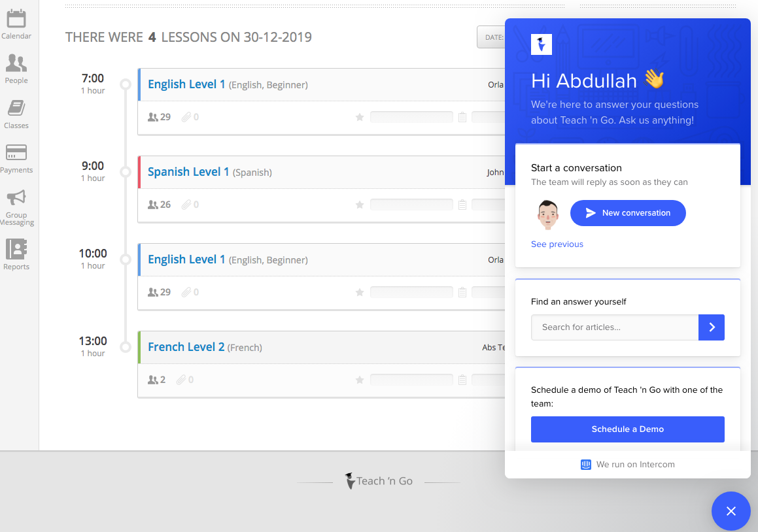Start a New conversation in the chat widget
Screen dimensions: 758x532
pyautogui.click(x=628, y=213)
